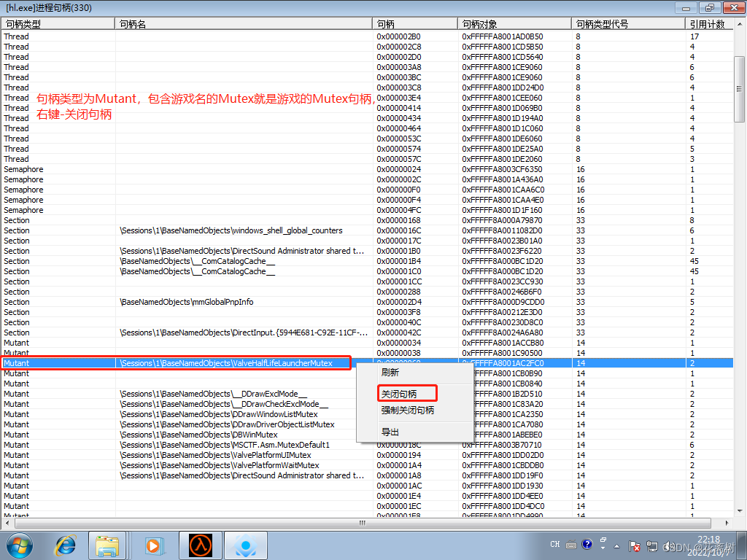Choose 导出 in the context menu
747x560 pixels.
click(414, 432)
